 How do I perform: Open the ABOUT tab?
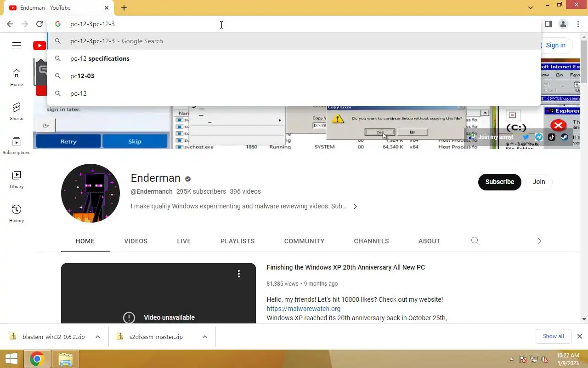[429, 241]
